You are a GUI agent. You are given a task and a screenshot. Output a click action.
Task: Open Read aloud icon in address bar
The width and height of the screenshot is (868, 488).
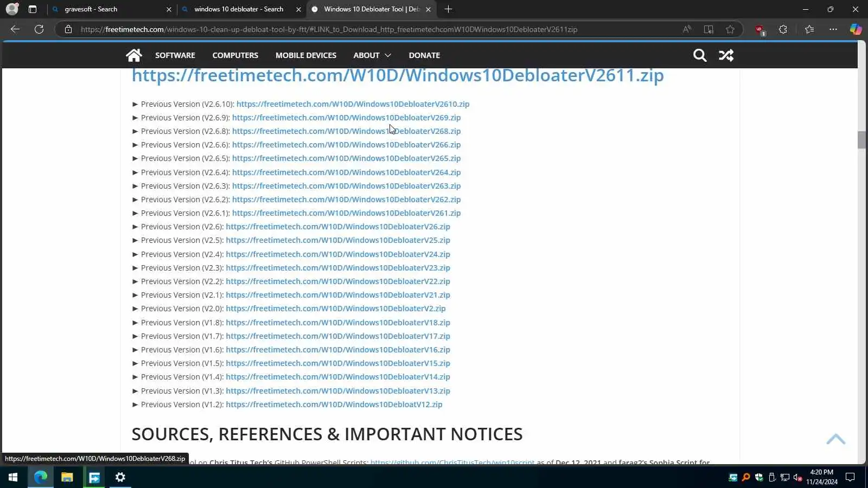(x=687, y=29)
